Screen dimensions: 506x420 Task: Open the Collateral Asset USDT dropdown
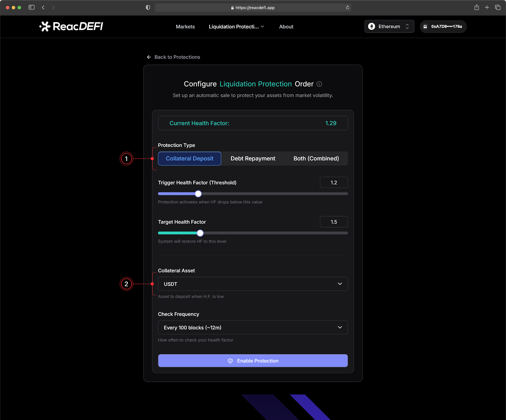253,284
